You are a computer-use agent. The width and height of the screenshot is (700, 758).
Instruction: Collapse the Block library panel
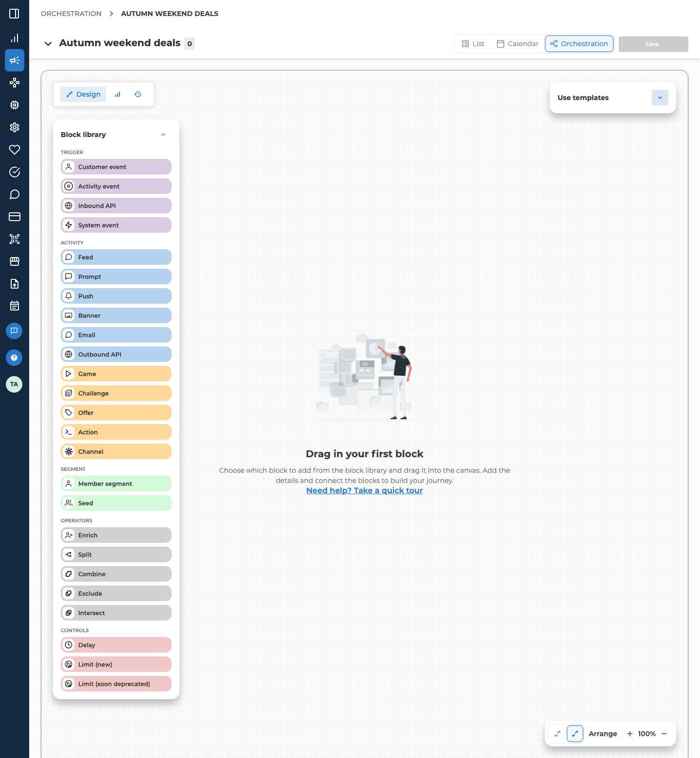pos(163,135)
